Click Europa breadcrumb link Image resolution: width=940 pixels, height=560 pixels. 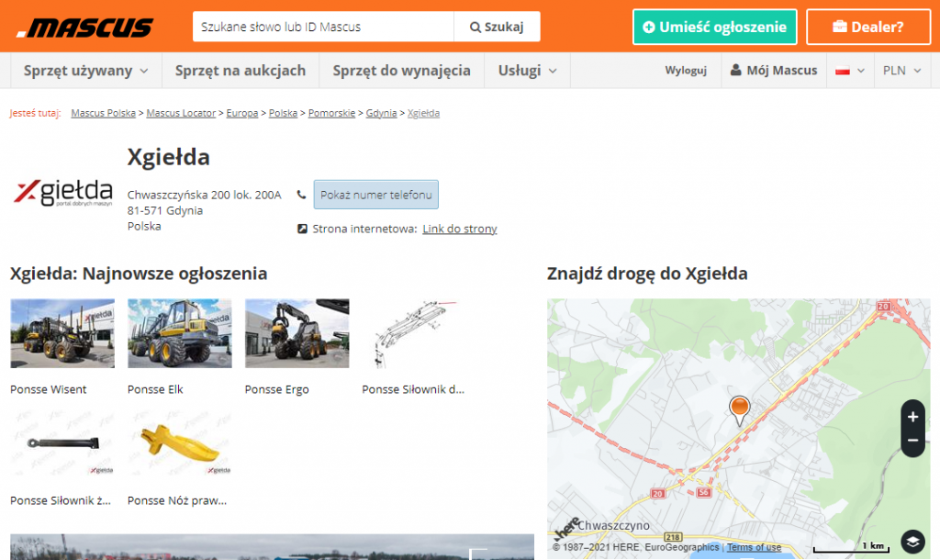tap(242, 113)
